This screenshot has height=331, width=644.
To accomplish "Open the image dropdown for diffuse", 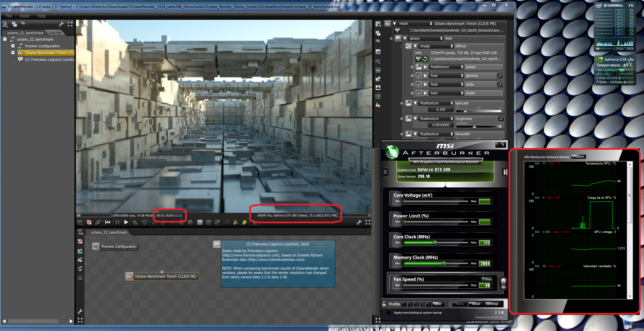I will (436, 46).
